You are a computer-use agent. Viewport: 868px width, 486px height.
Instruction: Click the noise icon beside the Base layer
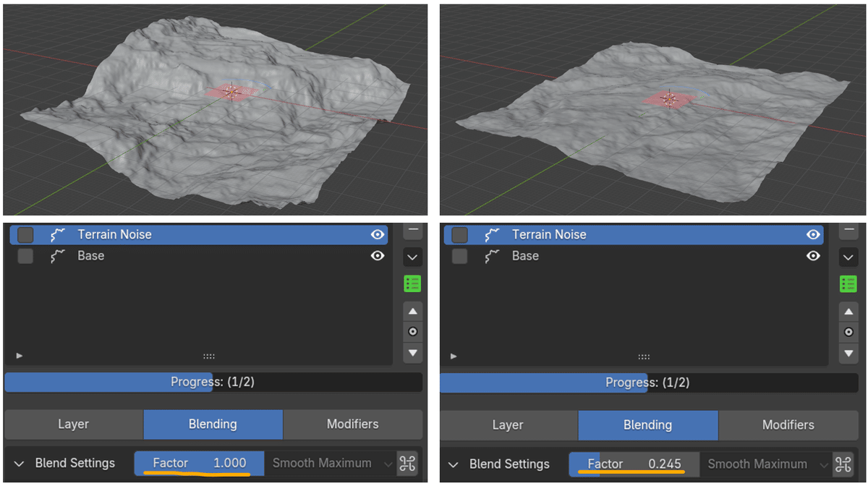pos(58,256)
